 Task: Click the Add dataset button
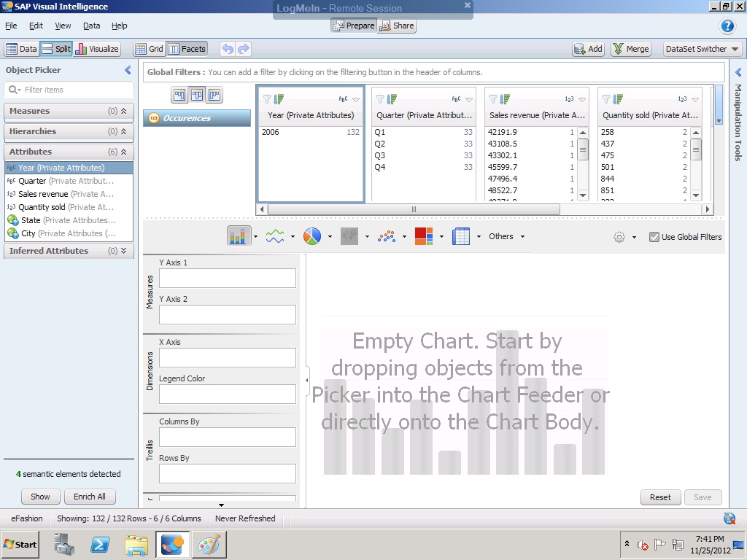click(589, 49)
